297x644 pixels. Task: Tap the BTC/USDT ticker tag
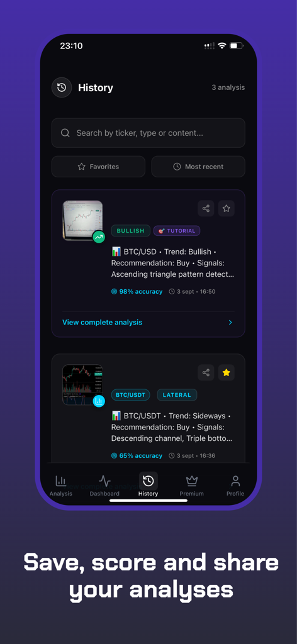[x=131, y=395]
